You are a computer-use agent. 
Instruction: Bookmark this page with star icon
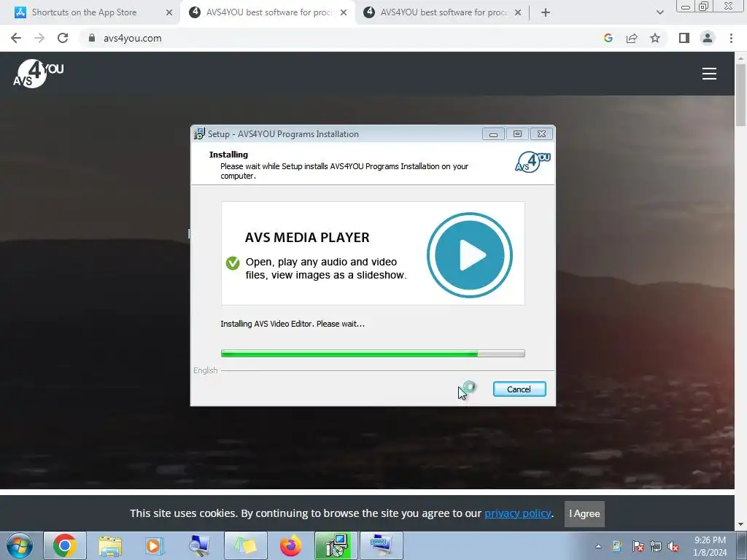tap(655, 38)
